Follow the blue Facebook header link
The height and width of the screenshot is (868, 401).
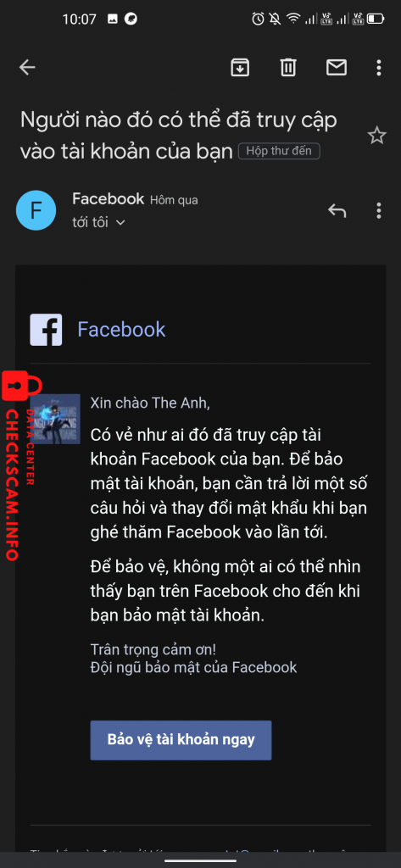click(x=121, y=330)
